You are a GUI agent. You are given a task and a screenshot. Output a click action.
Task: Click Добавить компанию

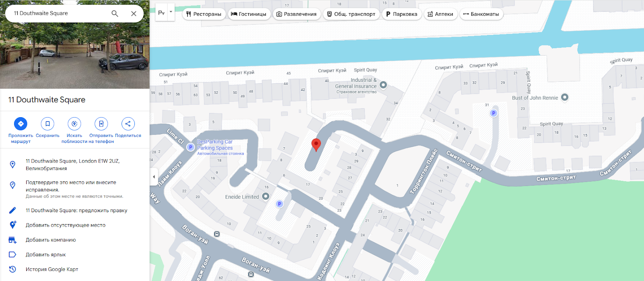(x=51, y=240)
